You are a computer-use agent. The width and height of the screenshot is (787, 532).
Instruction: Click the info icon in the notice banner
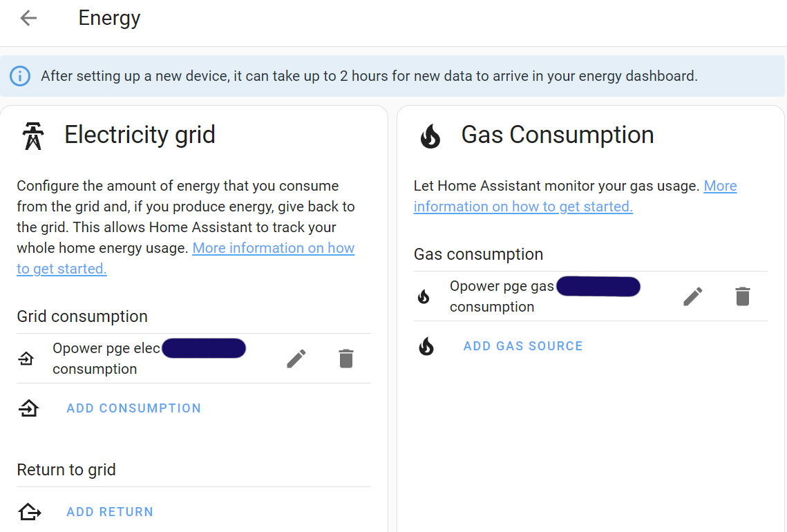[x=20, y=76]
